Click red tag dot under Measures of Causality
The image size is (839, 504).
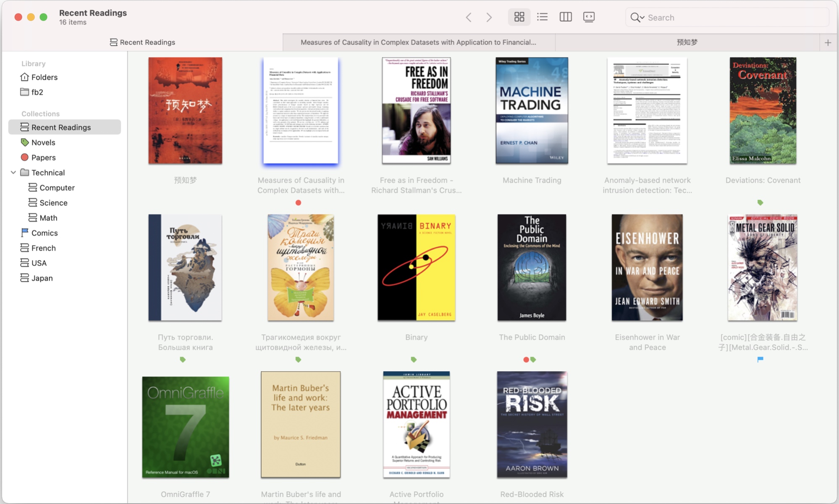298,203
